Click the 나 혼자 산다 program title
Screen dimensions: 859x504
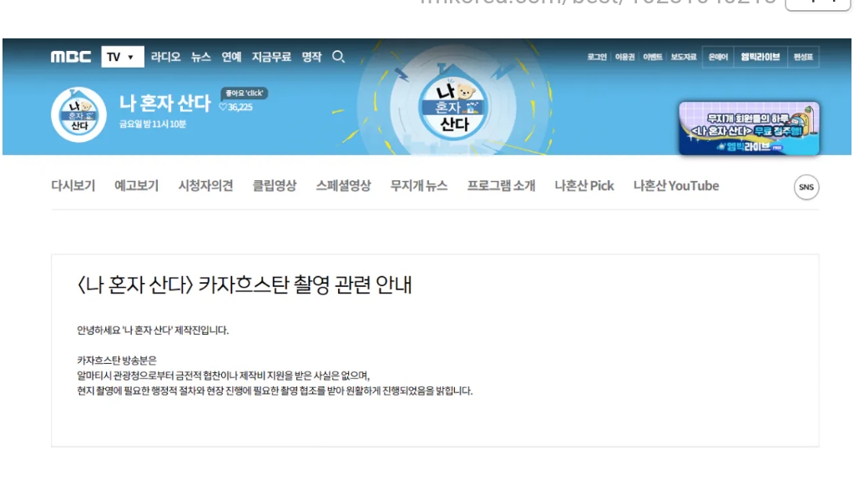[x=165, y=103]
